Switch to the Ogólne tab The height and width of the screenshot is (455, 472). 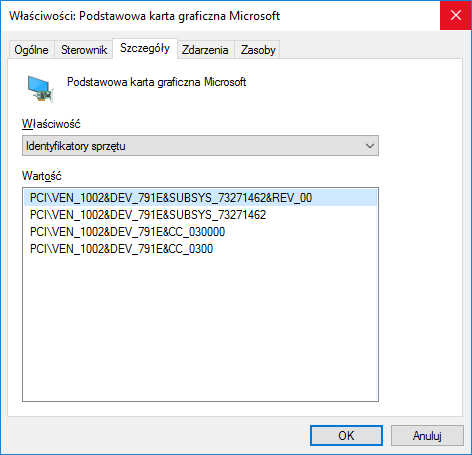[31, 50]
